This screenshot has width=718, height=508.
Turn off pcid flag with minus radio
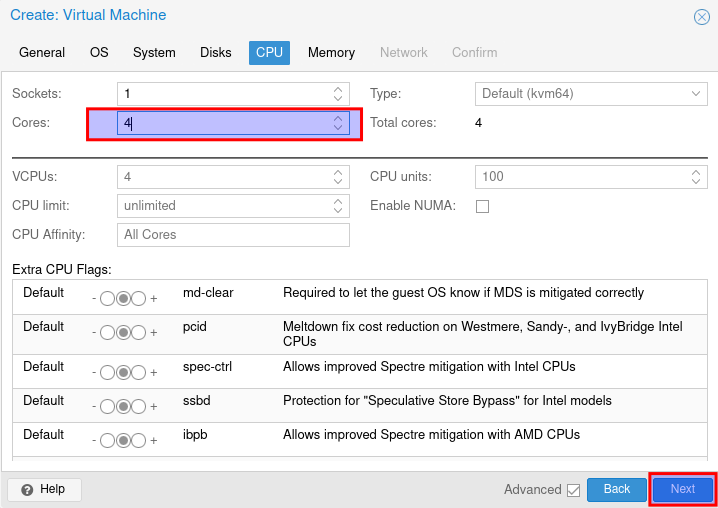(107, 333)
